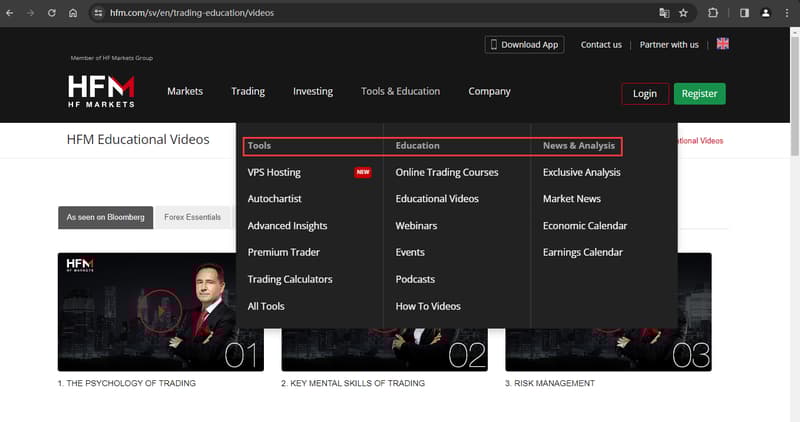Viewport: 800px width, 422px height.
Task: Go to browser home icon
Action: [73, 13]
